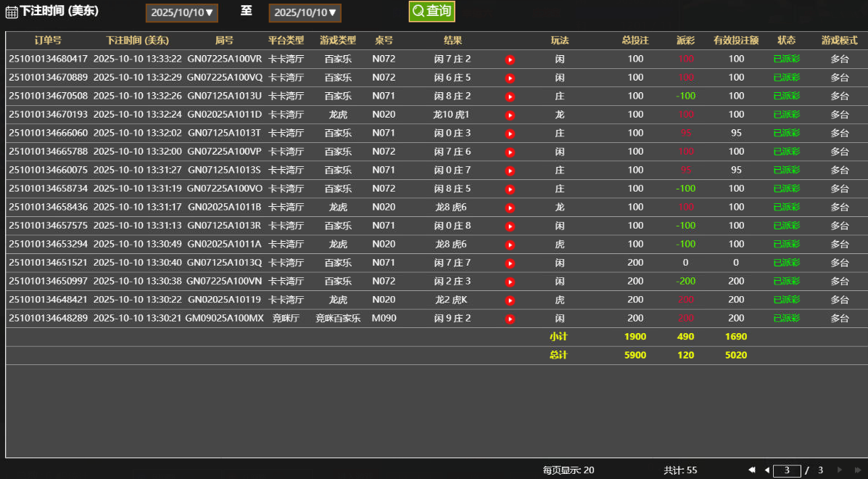Image resolution: width=868 pixels, height=479 pixels.
Task: Open the end date dropdown after 至
Action: [x=305, y=12]
